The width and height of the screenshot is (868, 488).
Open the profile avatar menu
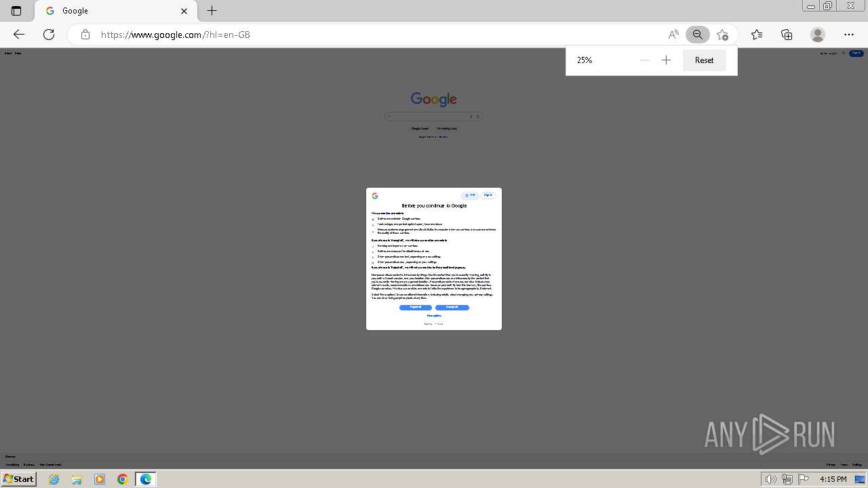tap(818, 35)
